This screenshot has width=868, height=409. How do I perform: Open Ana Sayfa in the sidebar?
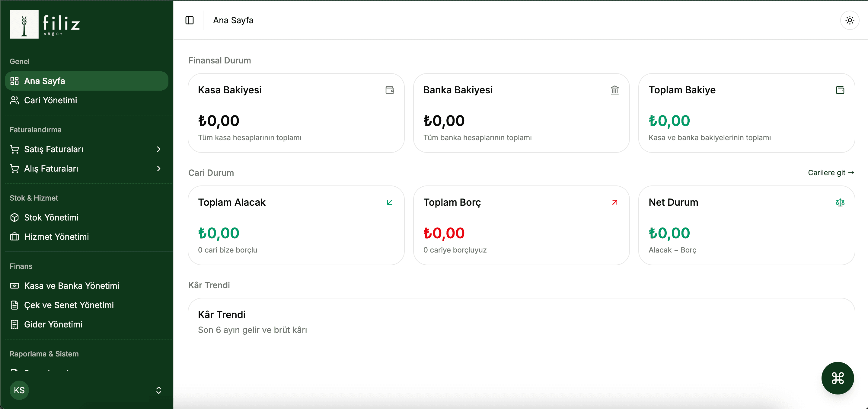pyautogui.click(x=87, y=81)
